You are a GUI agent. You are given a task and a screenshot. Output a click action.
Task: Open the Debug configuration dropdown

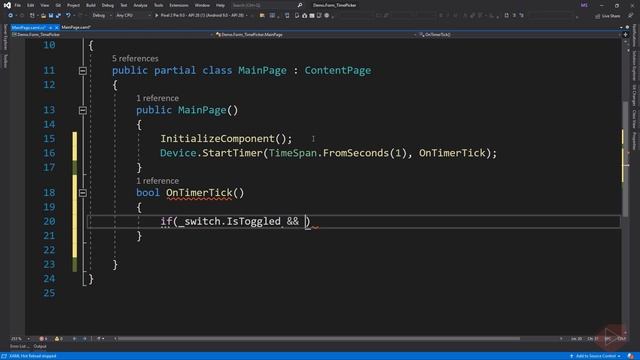(101, 16)
